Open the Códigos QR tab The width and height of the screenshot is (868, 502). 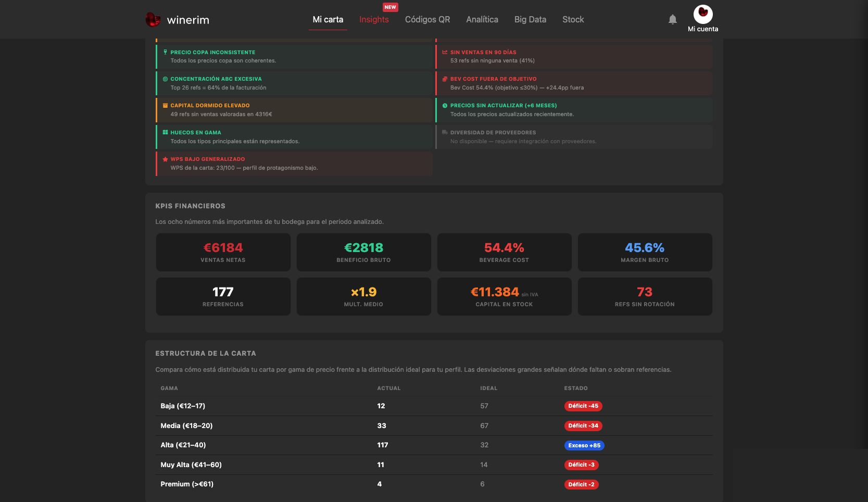[427, 19]
